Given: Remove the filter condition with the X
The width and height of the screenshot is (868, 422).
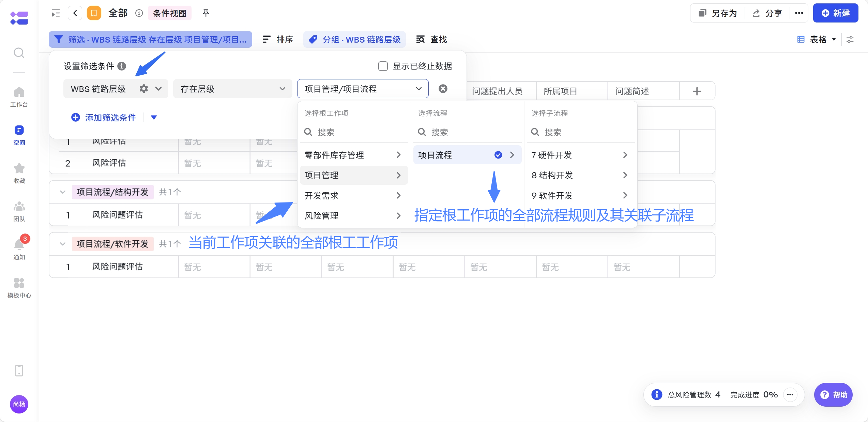Looking at the screenshot, I should 443,89.
